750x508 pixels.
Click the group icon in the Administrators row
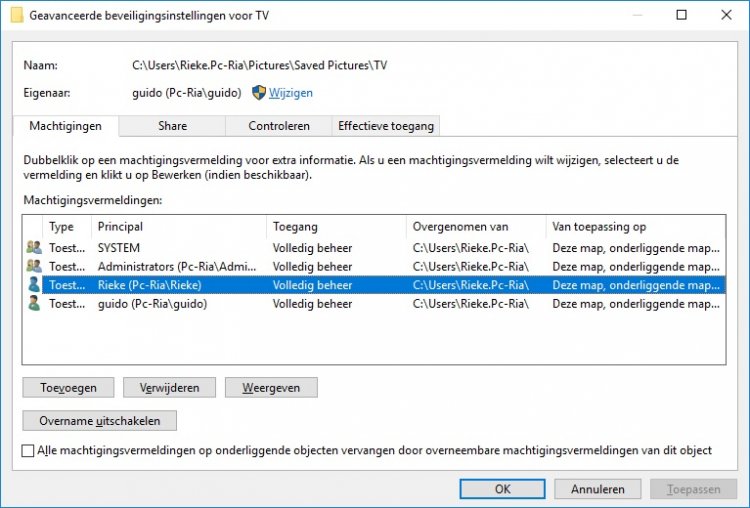pyautogui.click(x=34, y=266)
